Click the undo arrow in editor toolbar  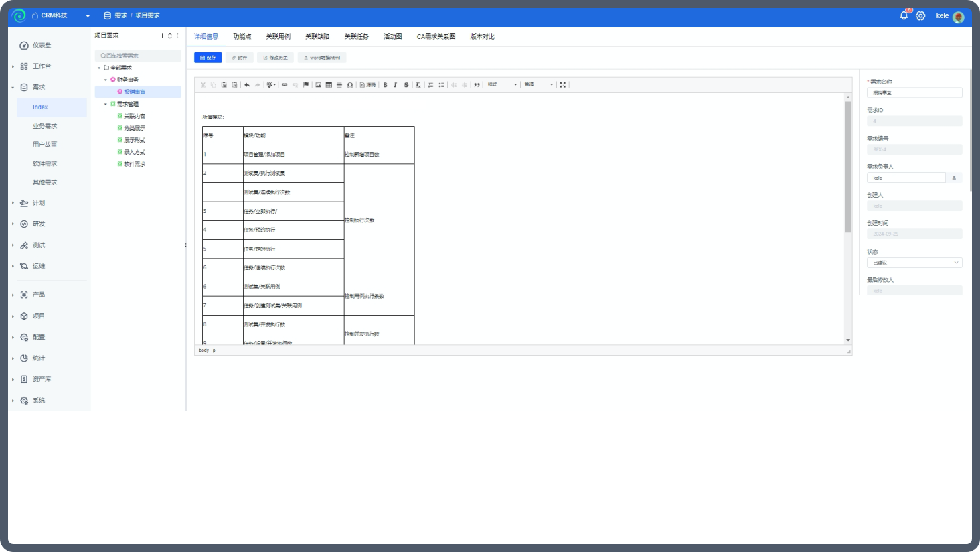[247, 85]
